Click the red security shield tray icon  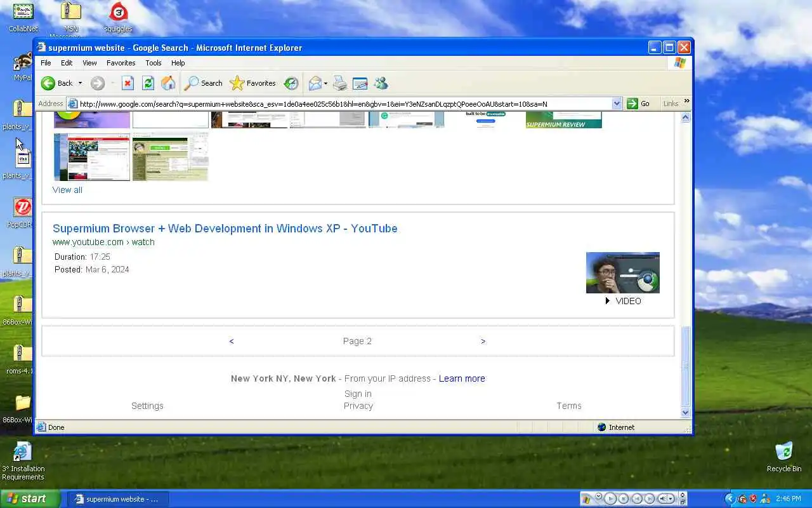[x=753, y=498]
